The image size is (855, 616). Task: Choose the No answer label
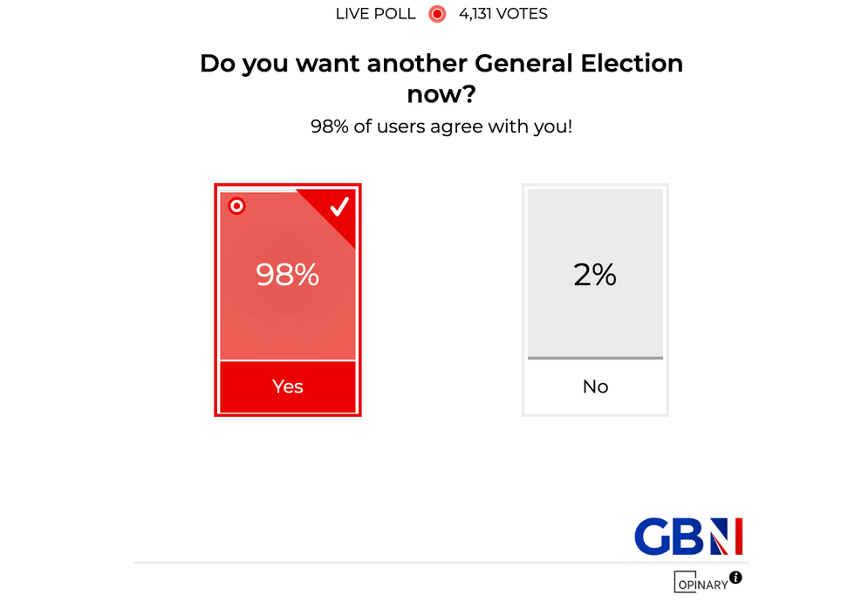(x=595, y=387)
